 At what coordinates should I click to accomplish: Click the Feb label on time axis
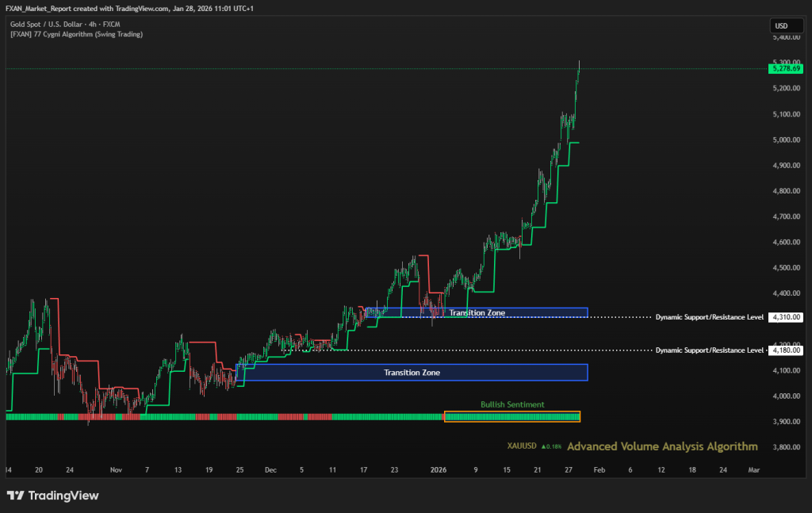coord(599,469)
